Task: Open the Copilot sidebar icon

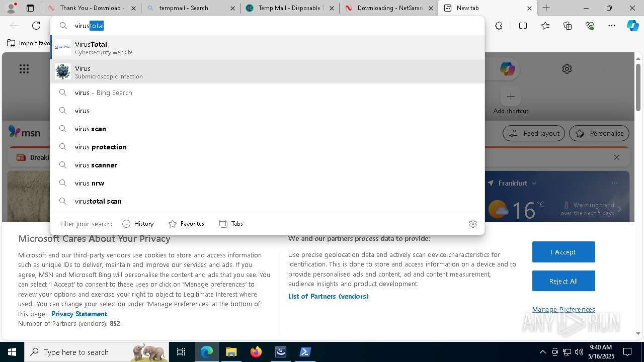Action: pos(632,26)
